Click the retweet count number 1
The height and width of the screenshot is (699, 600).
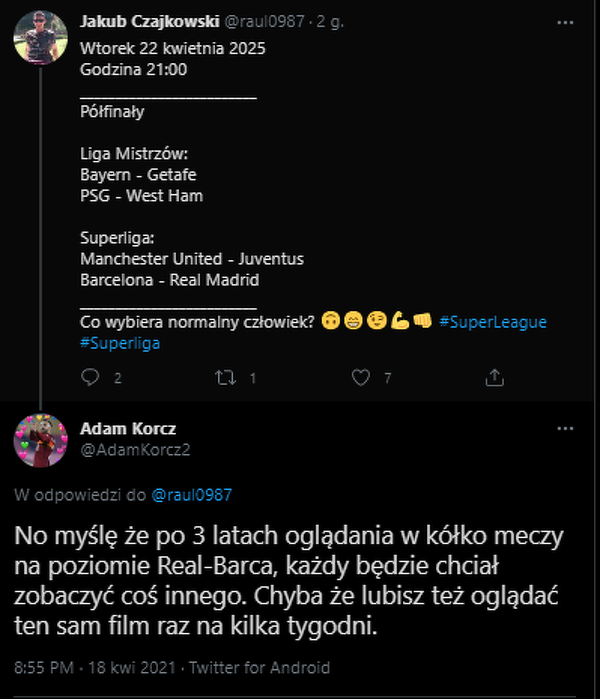click(x=253, y=379)
